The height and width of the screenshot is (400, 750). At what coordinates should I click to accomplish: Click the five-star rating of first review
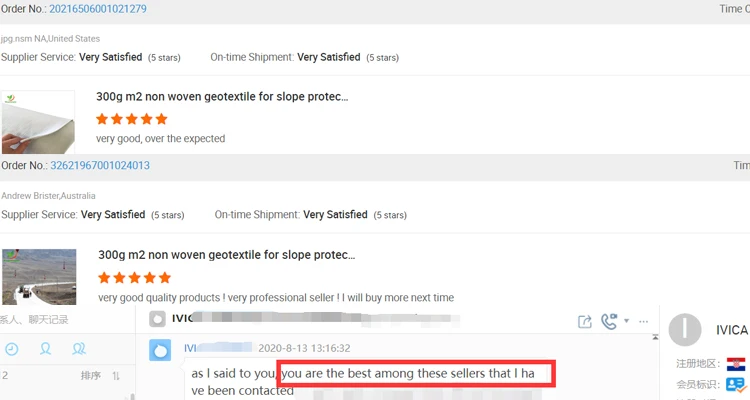tap(131, 118)
